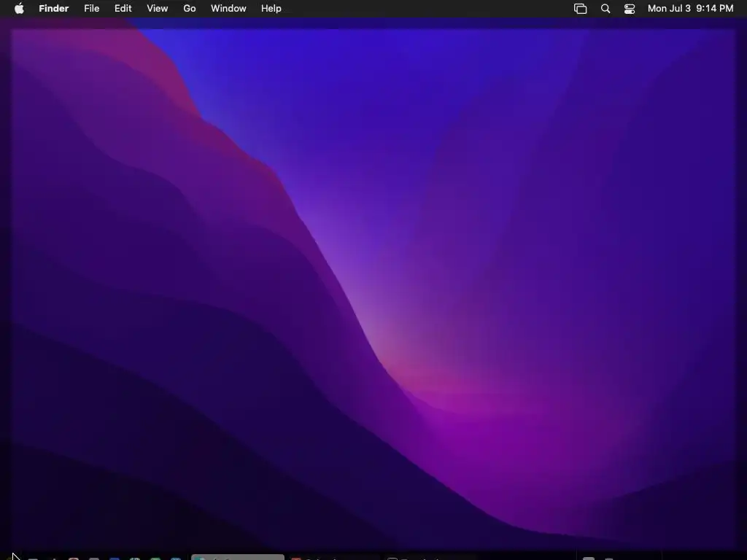Open the View menu
Screen dimensions: 747x560
click(158, 9)
